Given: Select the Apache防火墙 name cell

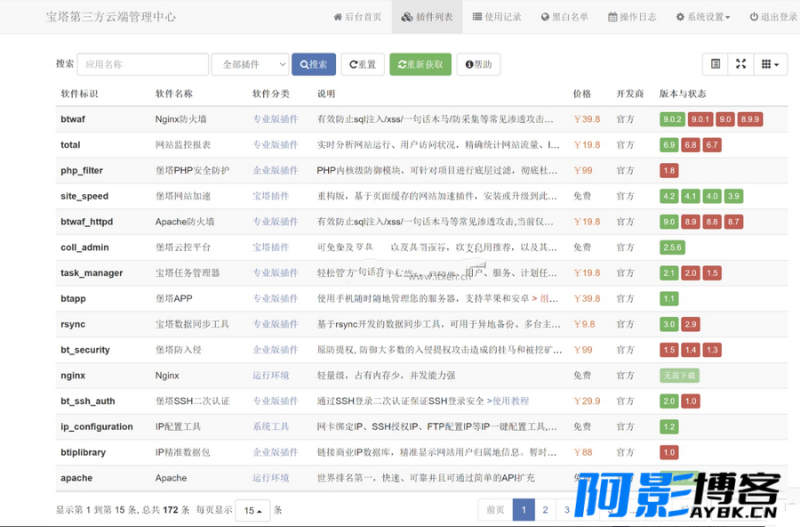Looking at the screenshot, I should tap(185, 222).
